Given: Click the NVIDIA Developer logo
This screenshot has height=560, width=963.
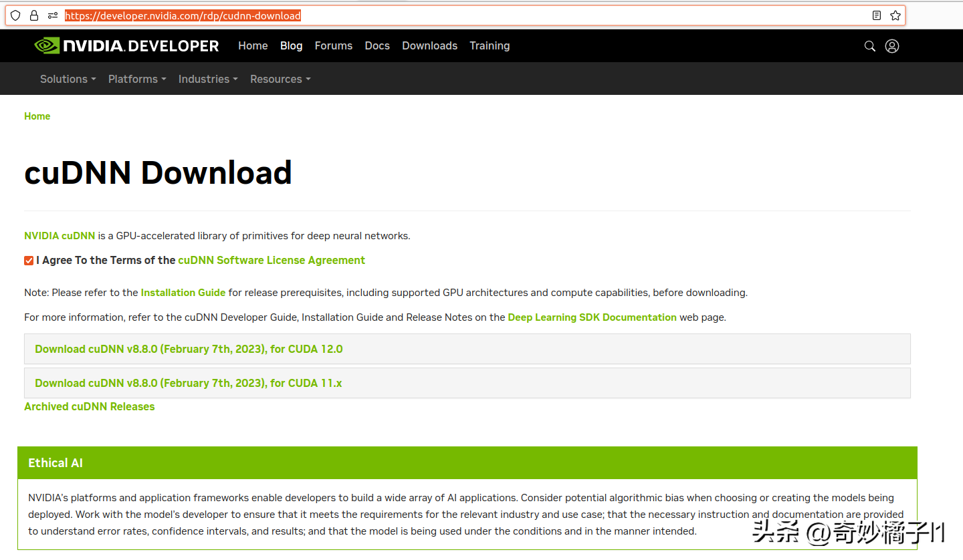Looking at the screenshot, I should [126, 45].
